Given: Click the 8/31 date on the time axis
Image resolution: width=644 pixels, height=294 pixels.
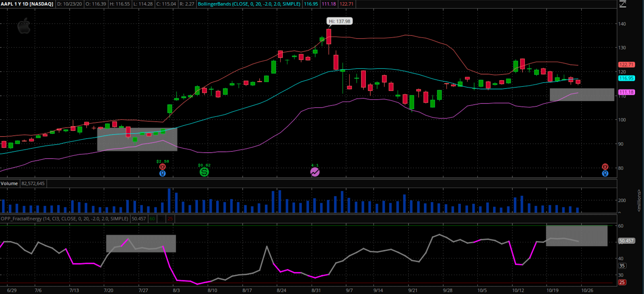Looking at the screenshot, I should (x=316, y=290).
